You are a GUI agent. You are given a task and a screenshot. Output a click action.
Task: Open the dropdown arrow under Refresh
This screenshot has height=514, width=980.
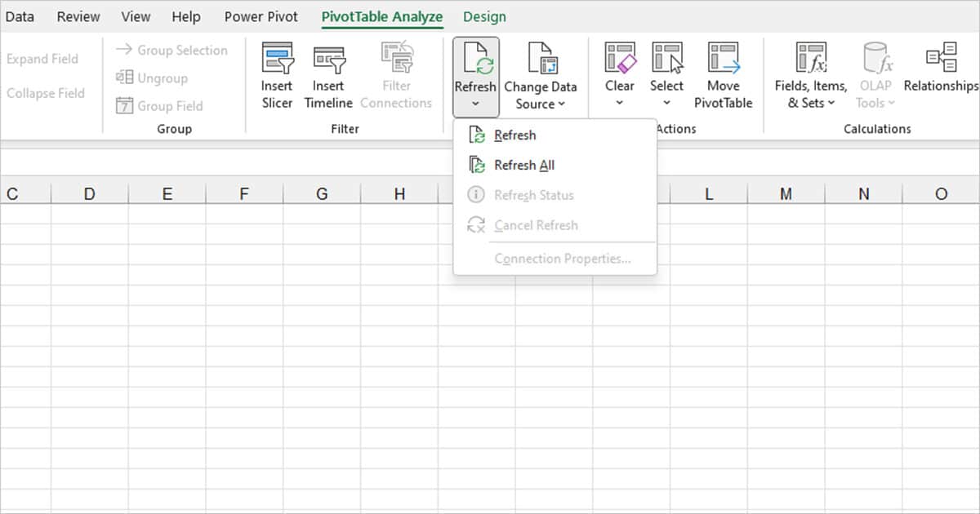(474, 104)
